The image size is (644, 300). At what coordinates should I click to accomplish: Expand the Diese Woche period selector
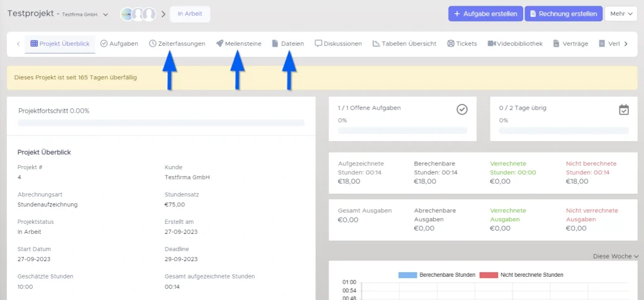(x=616, y=256)
